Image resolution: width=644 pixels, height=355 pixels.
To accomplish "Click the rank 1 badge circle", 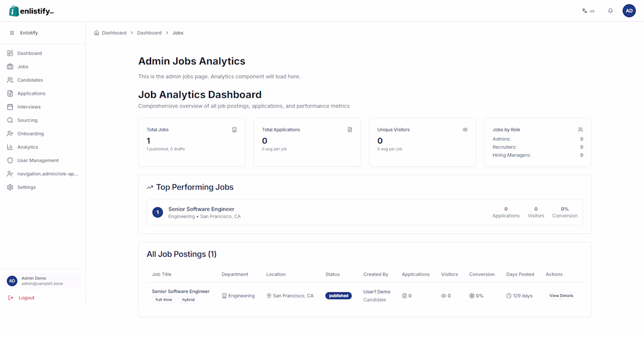I will [157, 212].
